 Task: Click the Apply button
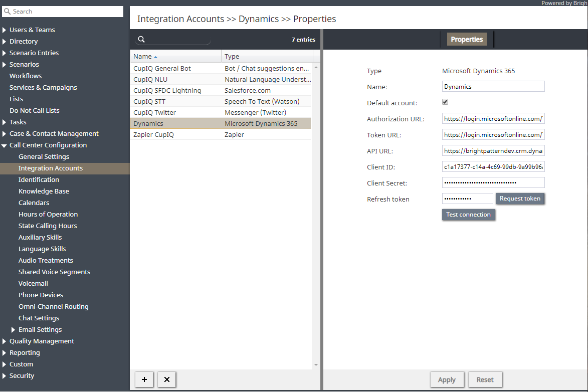(447, 379)
